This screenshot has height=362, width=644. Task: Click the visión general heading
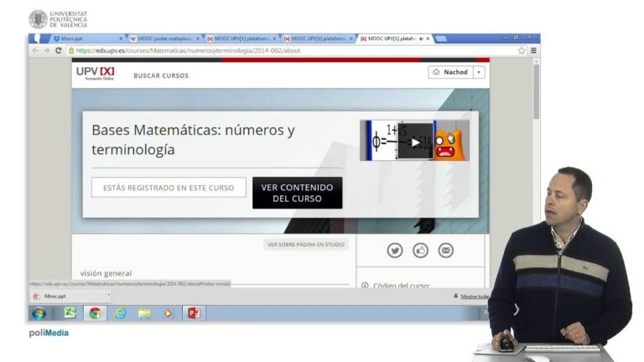click(106, 273)
